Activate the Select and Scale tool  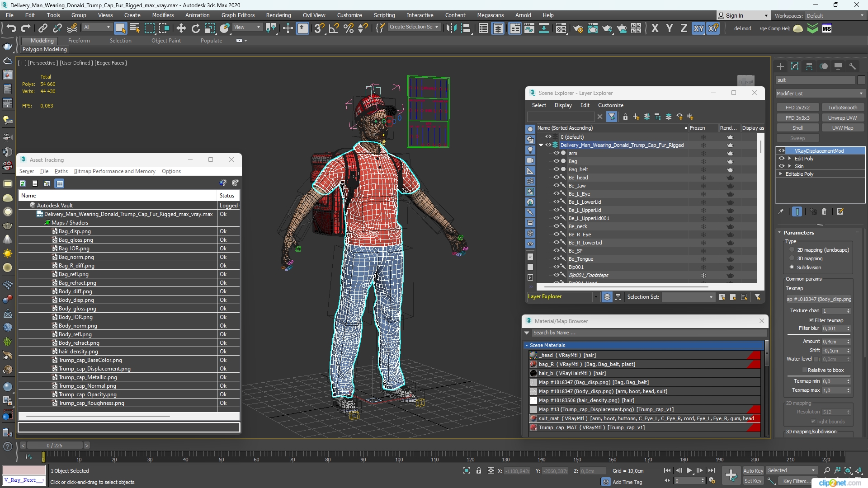210,28
